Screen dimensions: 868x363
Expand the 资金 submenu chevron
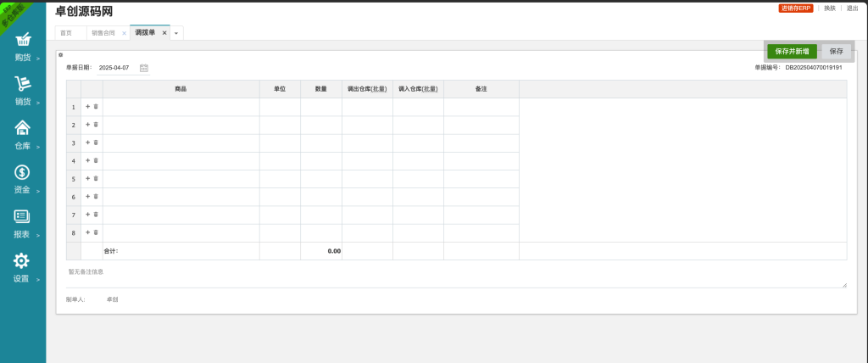38,191
